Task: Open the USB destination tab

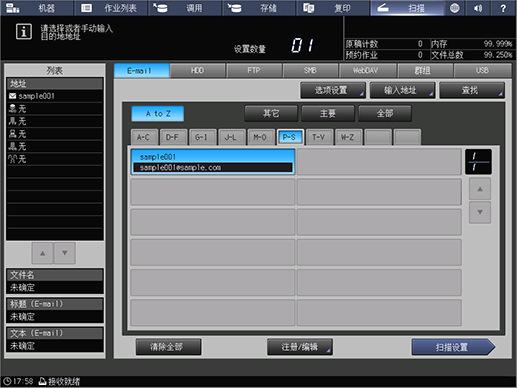Action: click(x=482, y=71)
